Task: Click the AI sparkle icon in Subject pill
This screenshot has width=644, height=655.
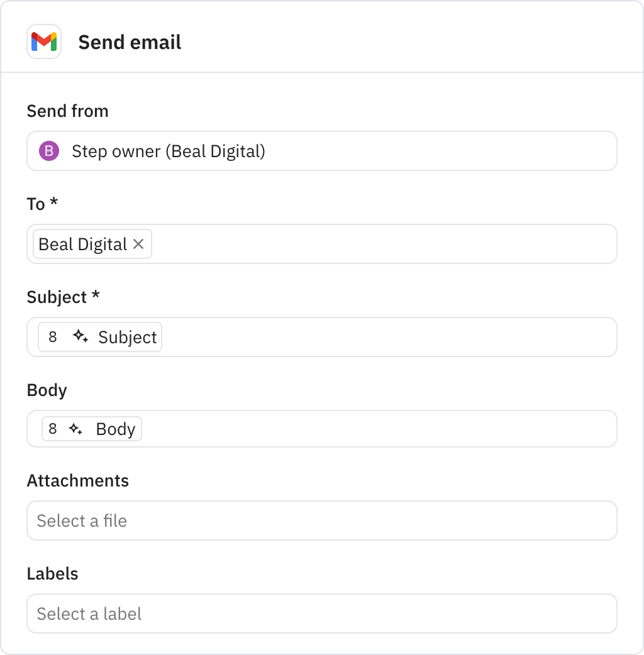Action: (x=80, y=337)
